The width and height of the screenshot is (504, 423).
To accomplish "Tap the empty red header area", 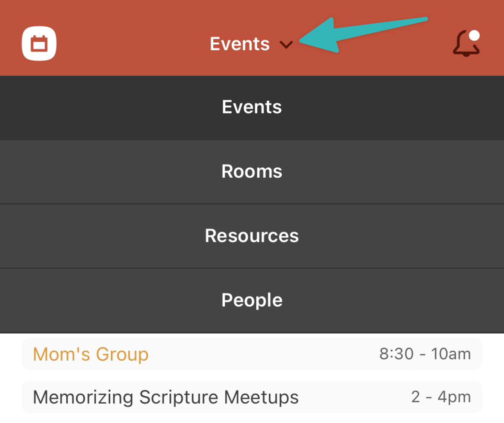I will [128, 43].
